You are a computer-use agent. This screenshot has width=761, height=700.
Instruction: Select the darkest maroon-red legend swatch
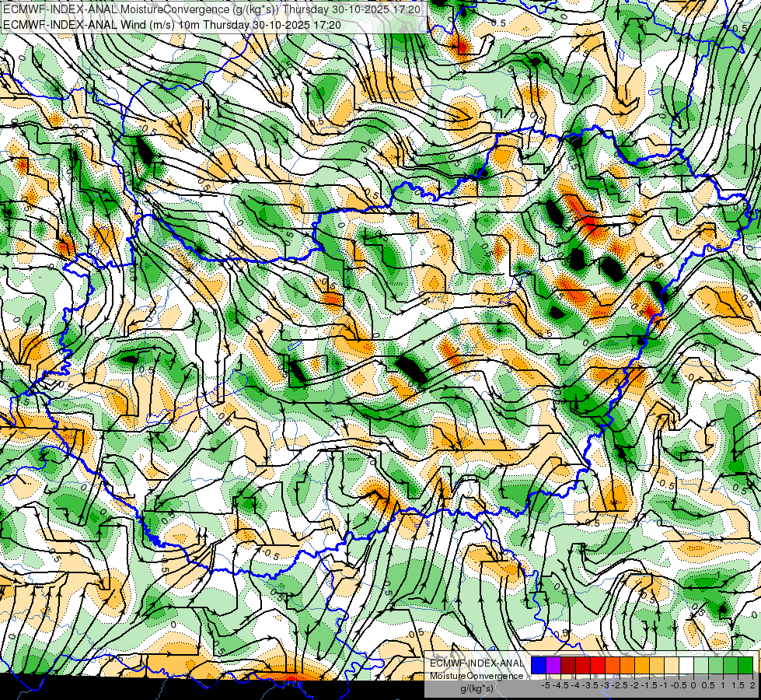pyautogui.click(x=568, y=665)
